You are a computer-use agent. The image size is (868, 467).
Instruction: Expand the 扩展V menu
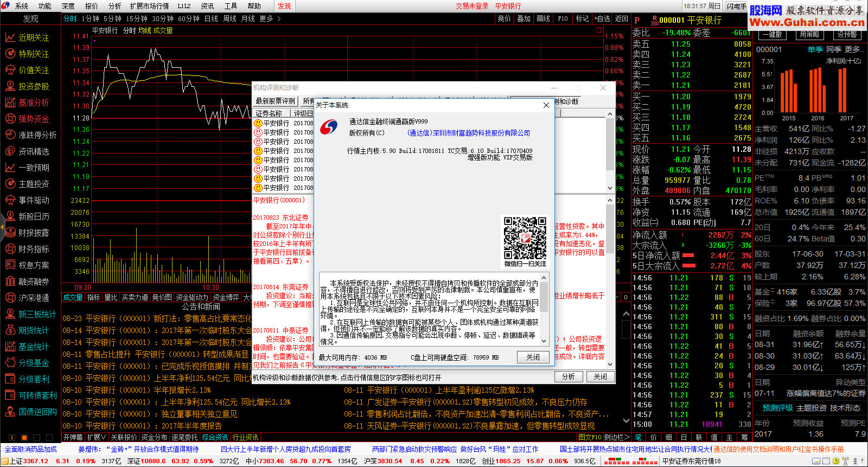(x=97, y=437)
